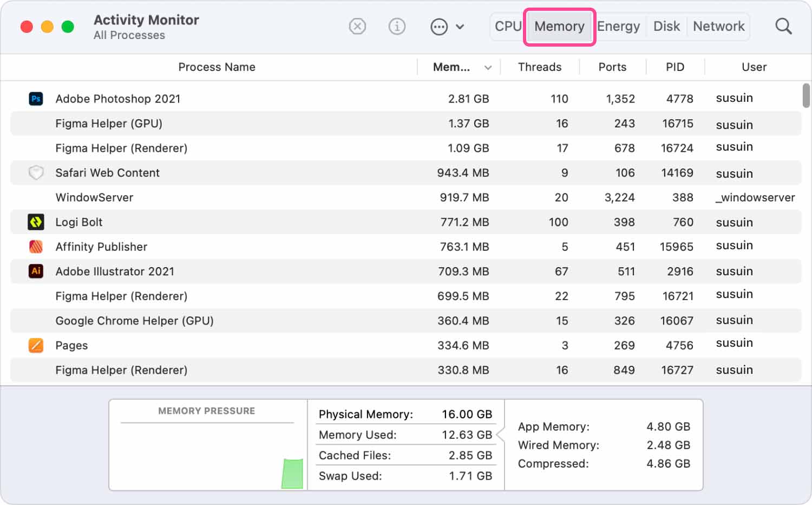This screenshot has height=505, width=812.
Task: Open the search magnifier icon
Action: tap(783, 26)
